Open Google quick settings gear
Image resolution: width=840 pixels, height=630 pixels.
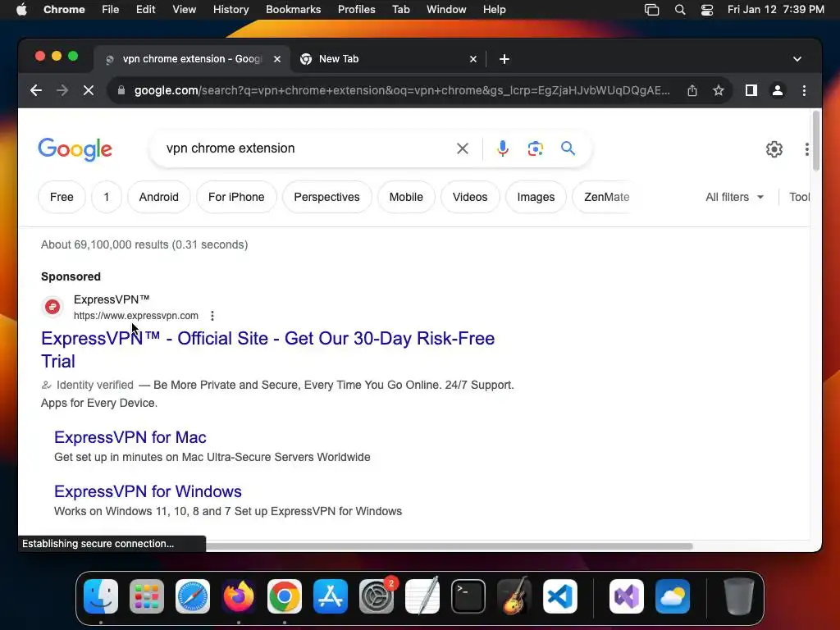pos(774,149)
